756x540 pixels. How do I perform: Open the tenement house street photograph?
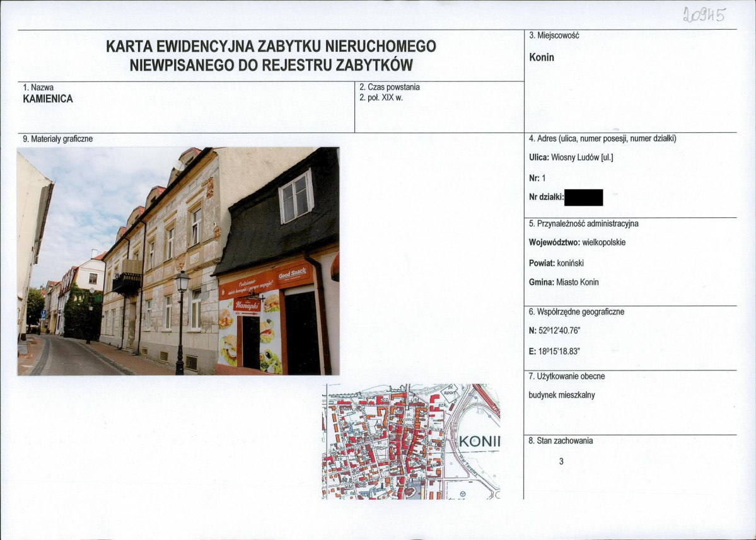[x=178, y=261]
